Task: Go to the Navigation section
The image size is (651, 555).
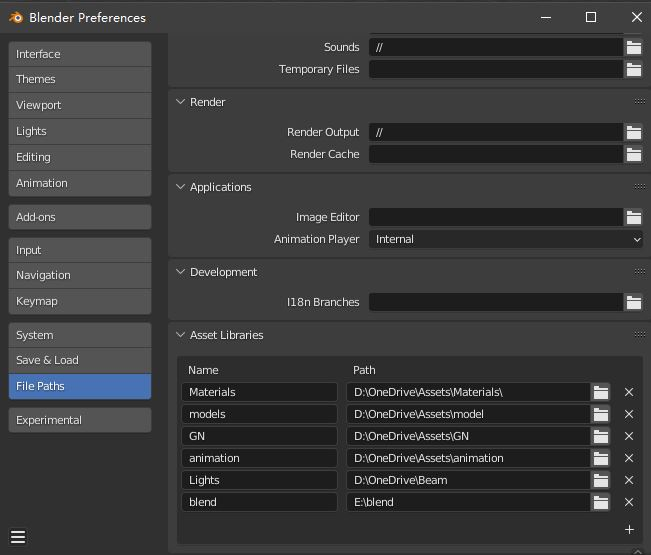Action: tap(80, 276)
